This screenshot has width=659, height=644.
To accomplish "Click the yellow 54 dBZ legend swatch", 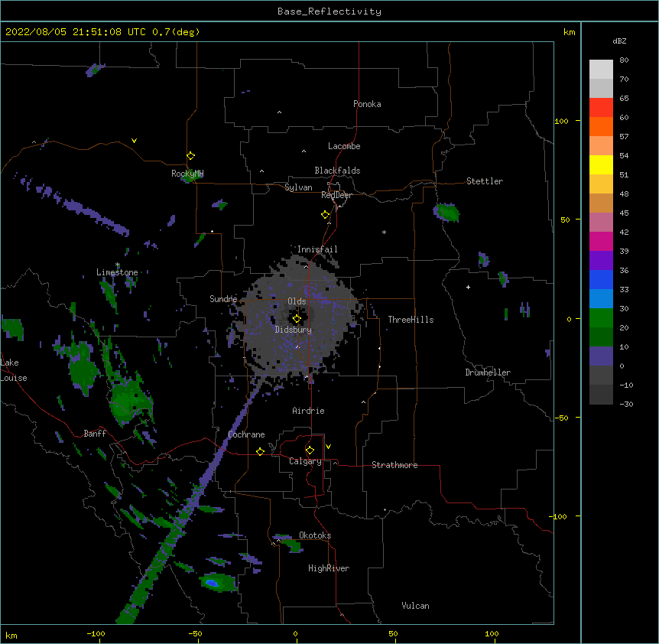I will 601,164.
